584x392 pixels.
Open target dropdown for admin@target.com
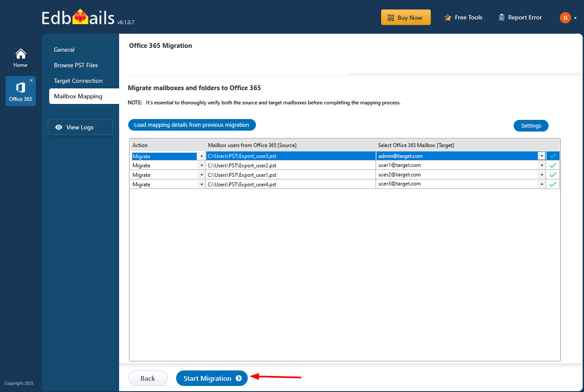542,156
